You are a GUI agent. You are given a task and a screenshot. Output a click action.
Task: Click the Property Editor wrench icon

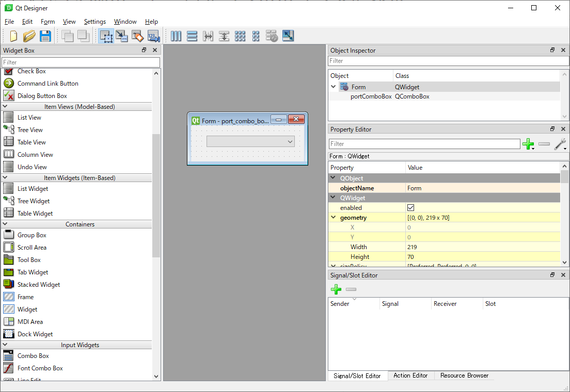point(560,144)
